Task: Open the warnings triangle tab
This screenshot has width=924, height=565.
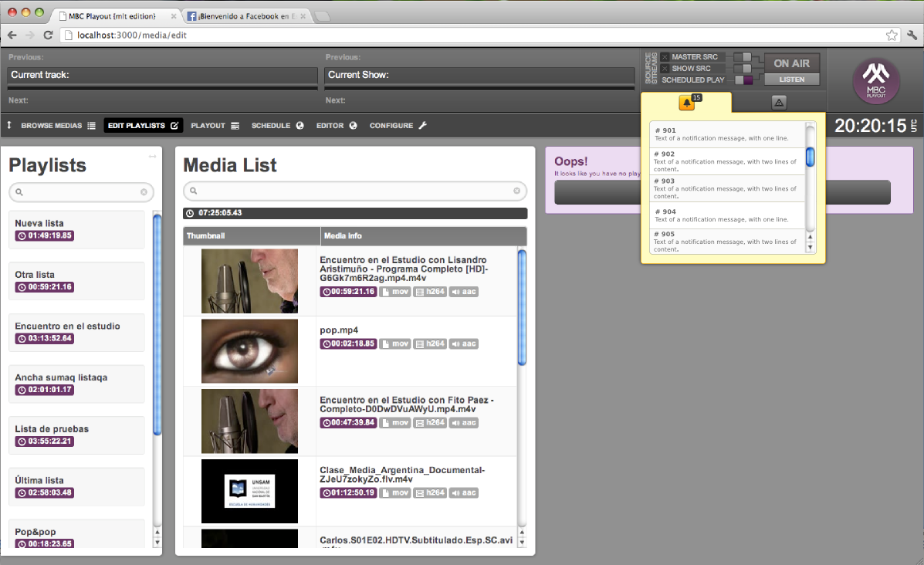Action: point(779,103)
